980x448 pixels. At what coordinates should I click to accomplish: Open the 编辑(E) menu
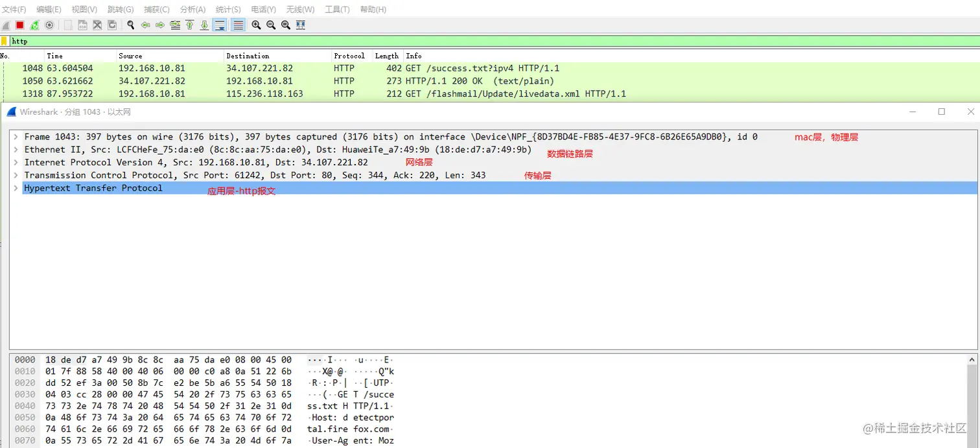tap(49, 10)
